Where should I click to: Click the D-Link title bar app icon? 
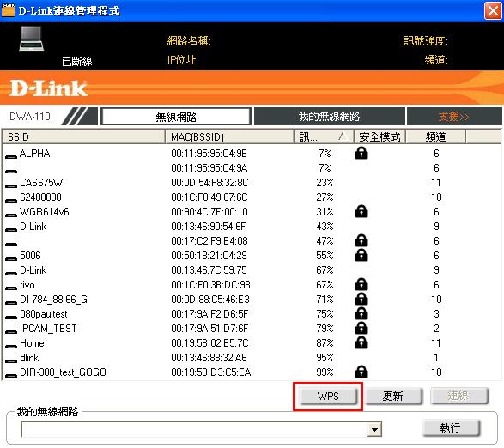(8, 10)
